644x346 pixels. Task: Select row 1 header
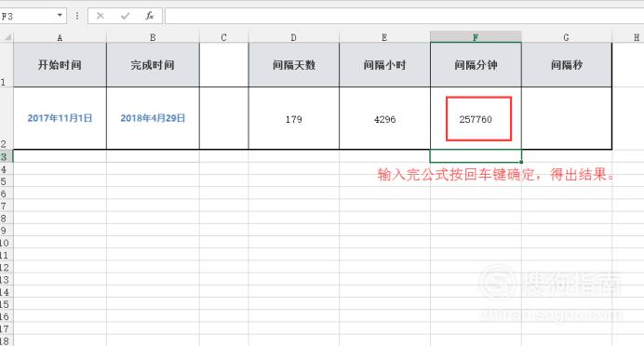(x=7, y=65)
